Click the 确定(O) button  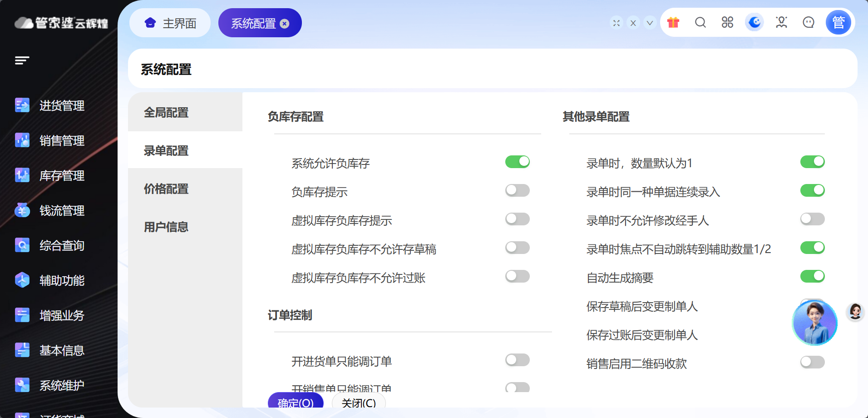296,401
